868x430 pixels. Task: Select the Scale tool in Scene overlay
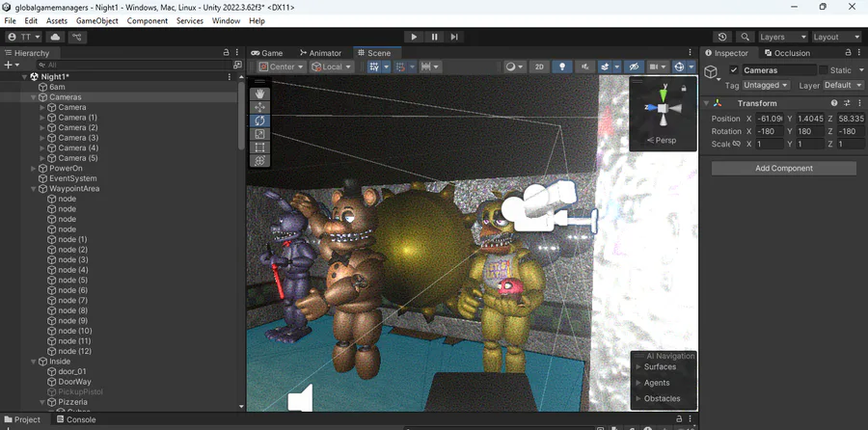[x=259, y=134]
